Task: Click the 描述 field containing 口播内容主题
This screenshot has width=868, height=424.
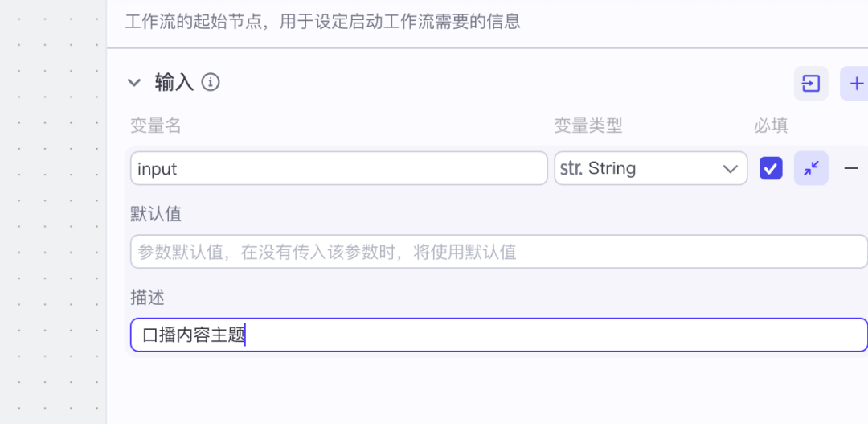Action: [x=499, y=335]
